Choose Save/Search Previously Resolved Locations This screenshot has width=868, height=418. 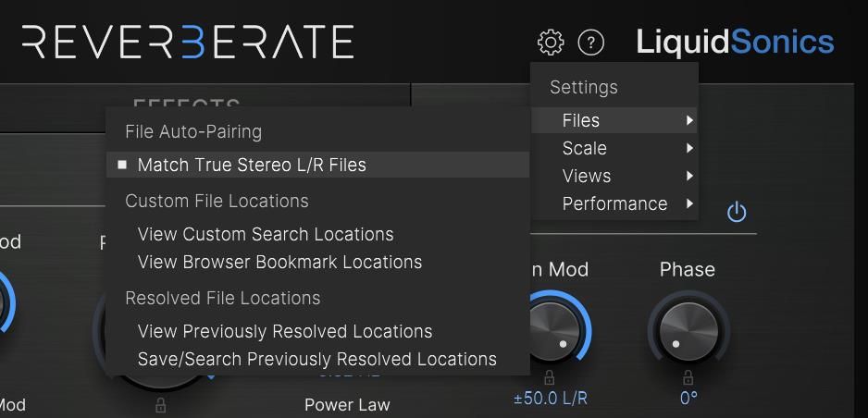pyautogui.click(x=317, y=360)
